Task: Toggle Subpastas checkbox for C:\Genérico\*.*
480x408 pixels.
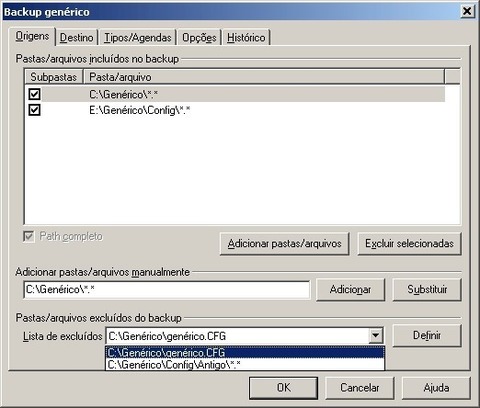Action: click(34, 94)
